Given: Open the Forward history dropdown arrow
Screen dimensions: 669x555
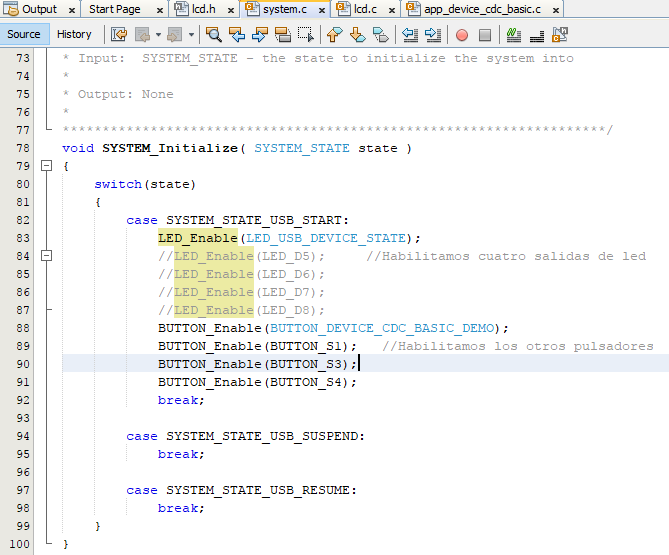Looking at the screenshot, I should pyautogui.click(x=191, y=35).
